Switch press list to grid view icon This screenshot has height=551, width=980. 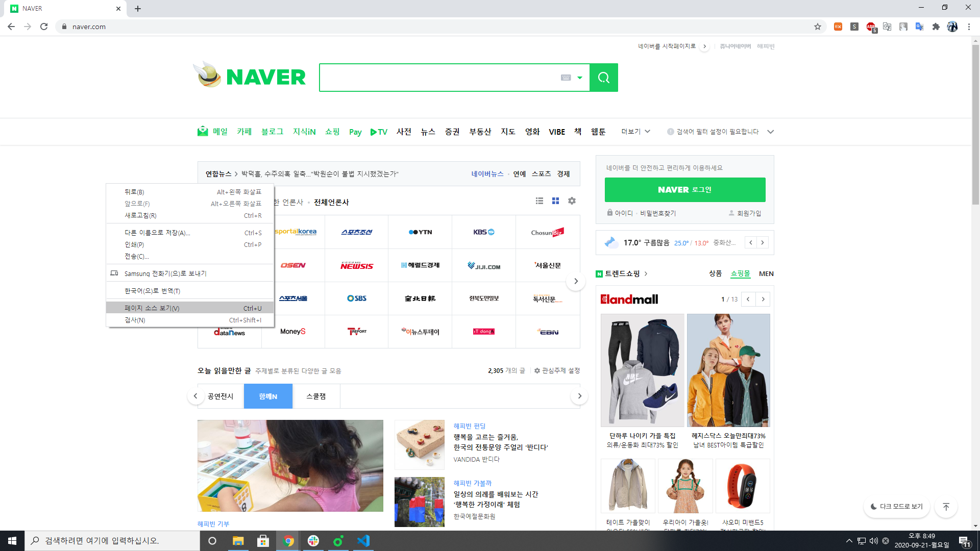pyautogui.click(x=555, y=201)
